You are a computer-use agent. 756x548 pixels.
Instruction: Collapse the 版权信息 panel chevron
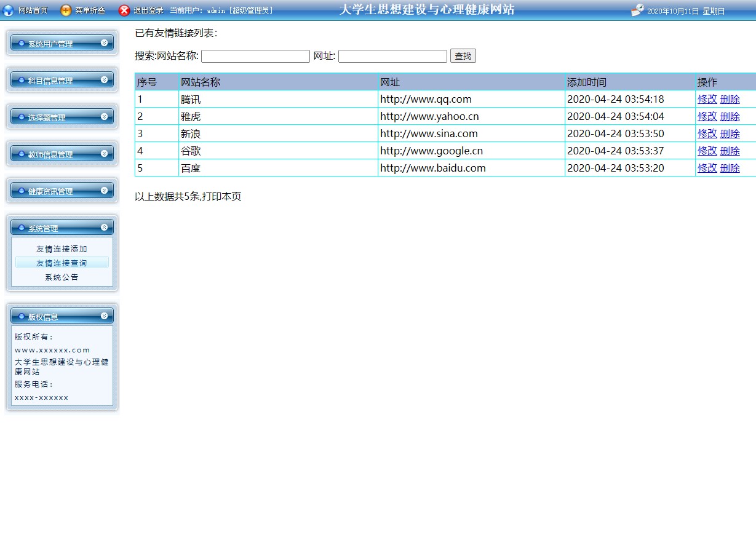click(104, 316)
